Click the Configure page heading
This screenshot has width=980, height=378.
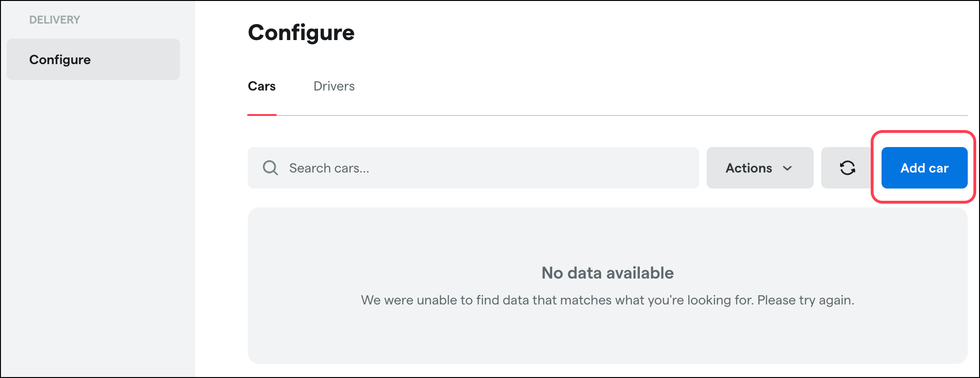(301, 33)
